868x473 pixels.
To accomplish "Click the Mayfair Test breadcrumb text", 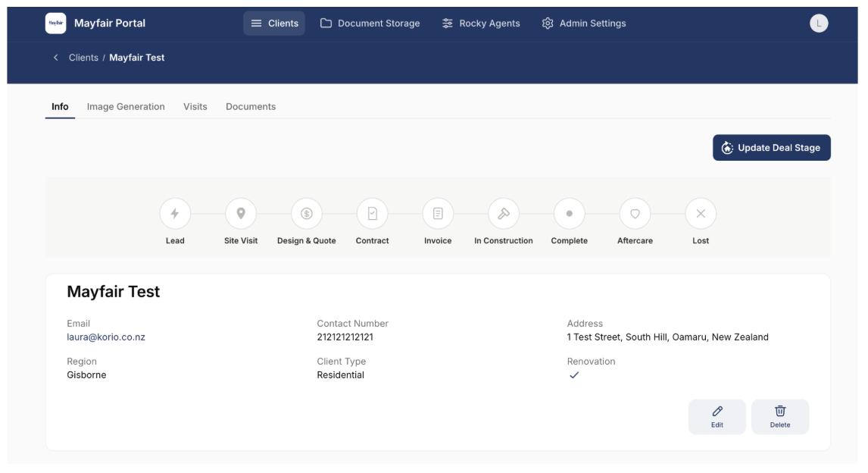I will point(137,58).
